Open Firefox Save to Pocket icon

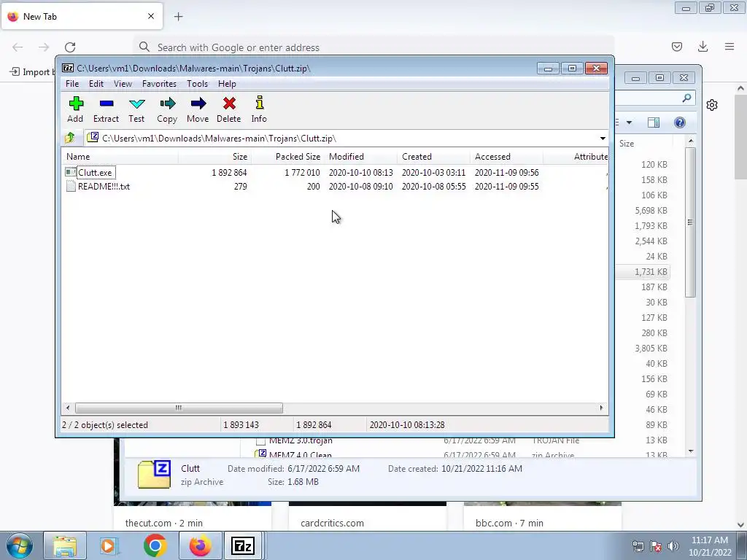coord(676,47)
